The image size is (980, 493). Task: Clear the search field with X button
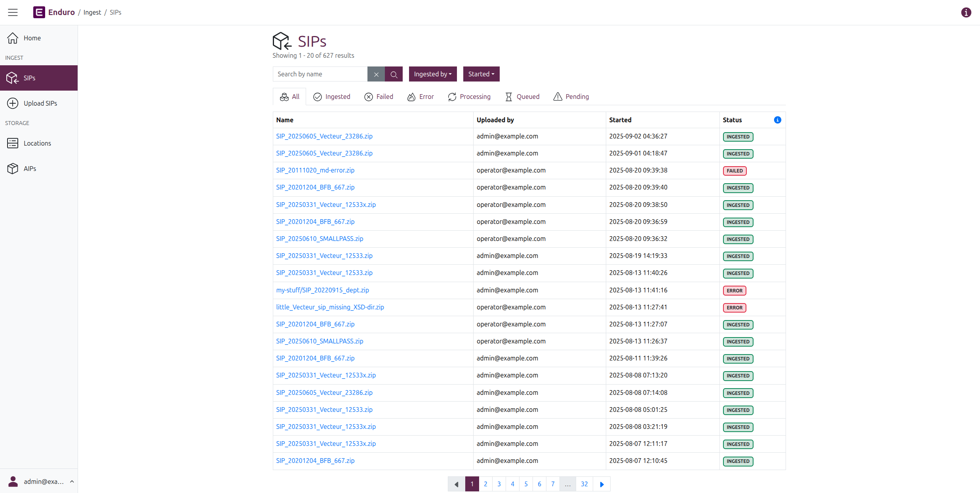point(376,74)
